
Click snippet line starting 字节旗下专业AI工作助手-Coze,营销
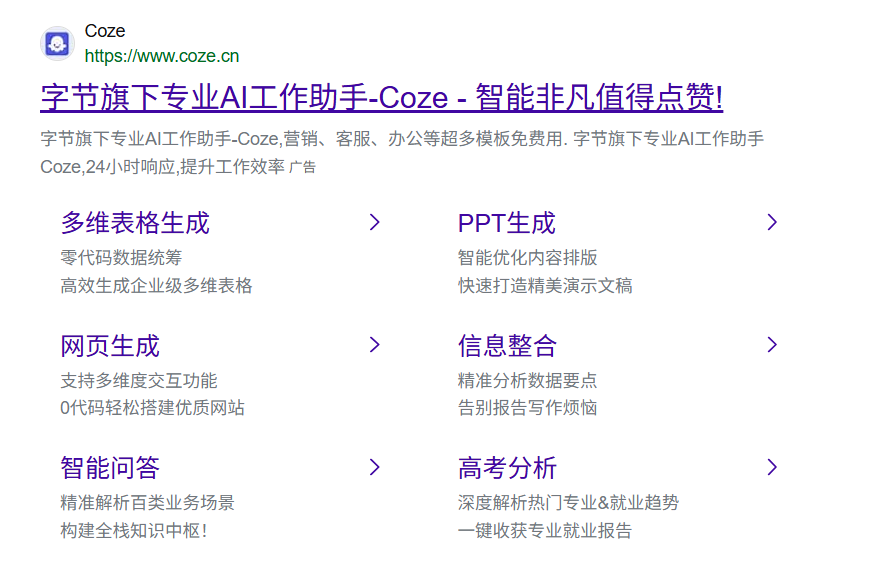pyautogui.click(x=402, y=139)
